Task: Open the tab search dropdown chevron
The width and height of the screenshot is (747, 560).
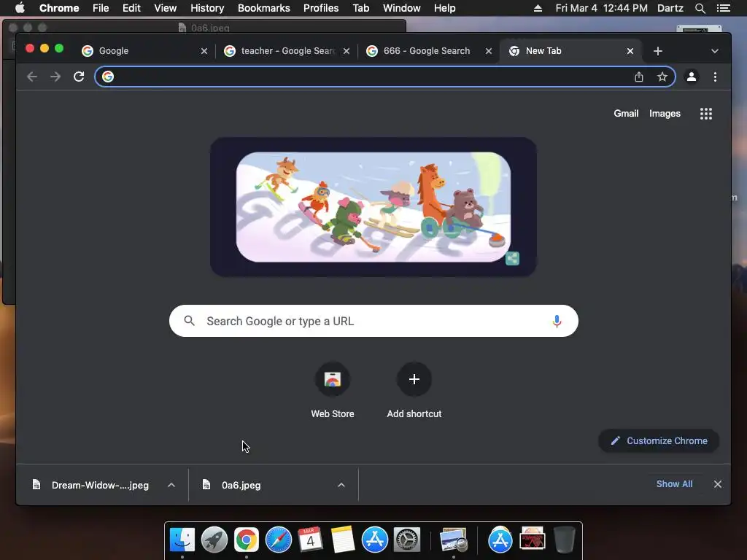Action: pos(715,51)
